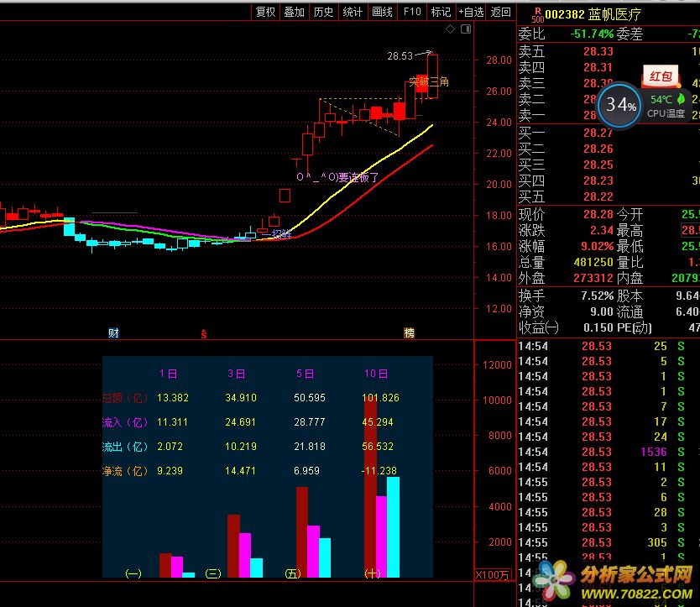
Task: Click the 卖五 price 28.33
Action: pyautogui.click(x=598, y=51)
